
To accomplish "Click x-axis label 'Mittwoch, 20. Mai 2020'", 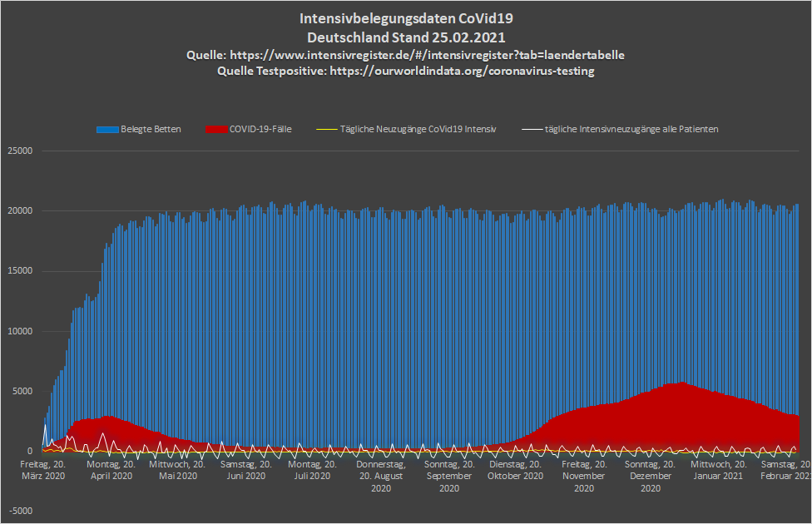I will (178, 470).
